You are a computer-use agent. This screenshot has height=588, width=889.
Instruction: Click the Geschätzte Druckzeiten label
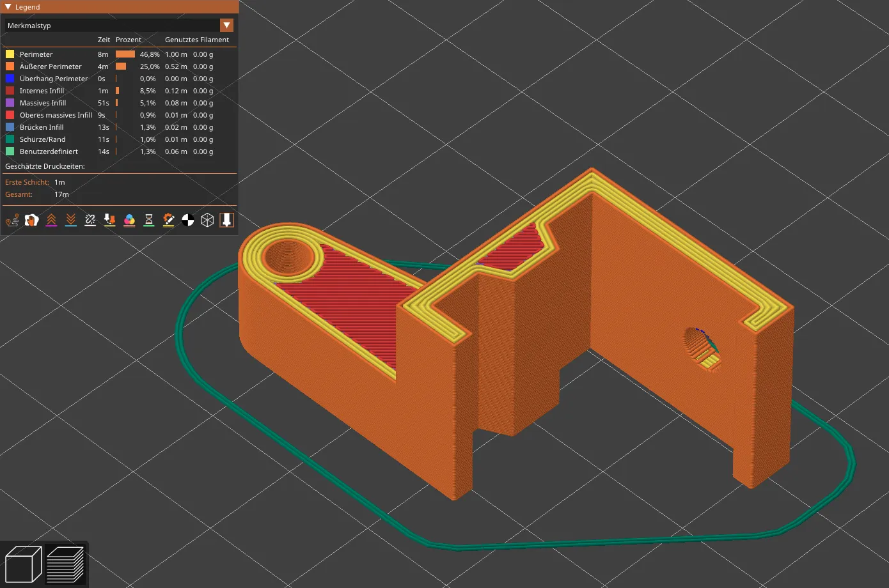click(x=45, y=166)
